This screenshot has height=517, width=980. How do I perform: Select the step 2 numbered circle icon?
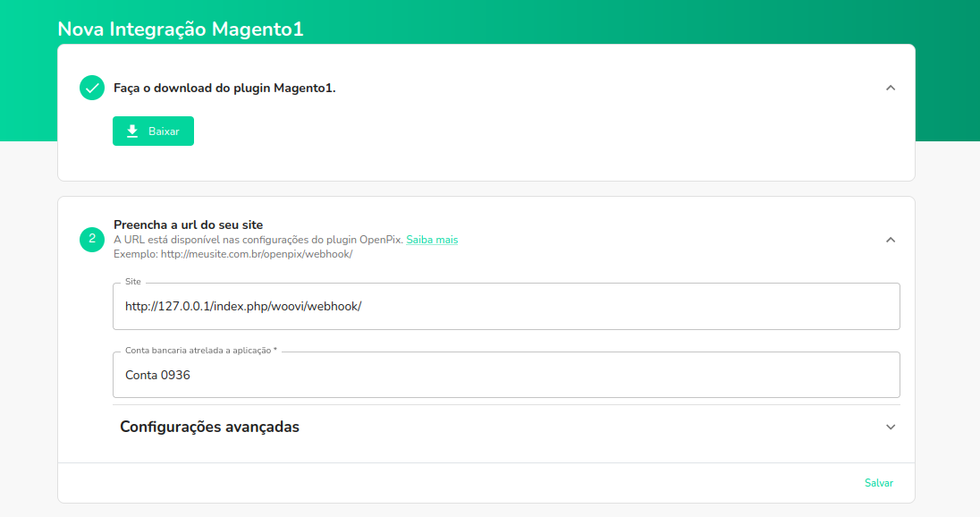point(91,240)
